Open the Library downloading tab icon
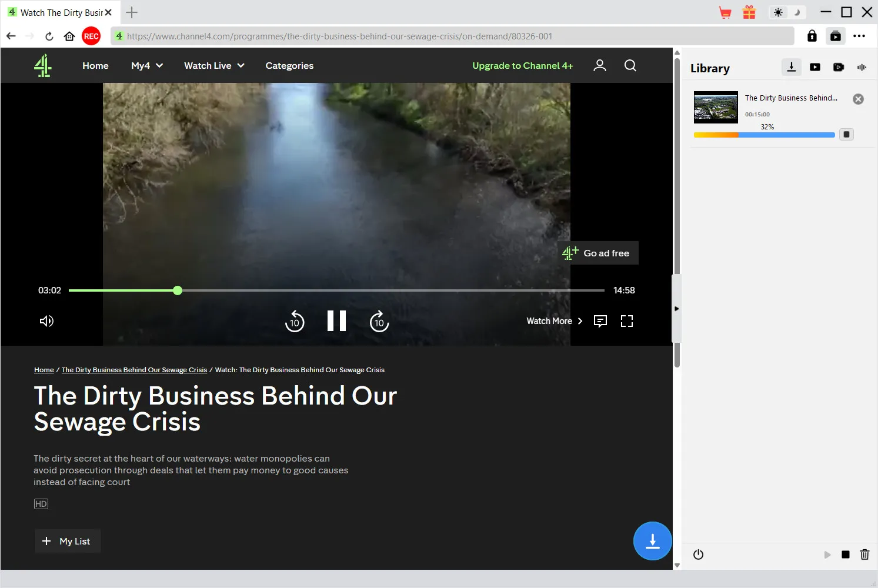 792,67
